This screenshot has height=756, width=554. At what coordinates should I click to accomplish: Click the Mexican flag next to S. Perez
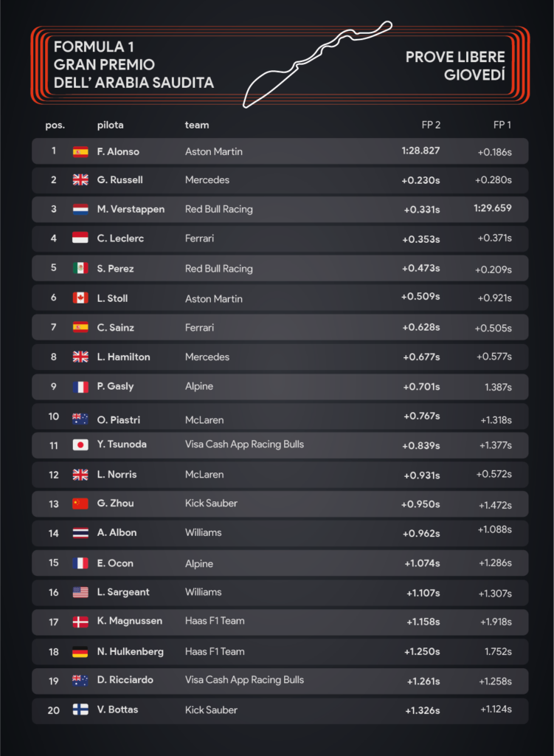[80, 268]
